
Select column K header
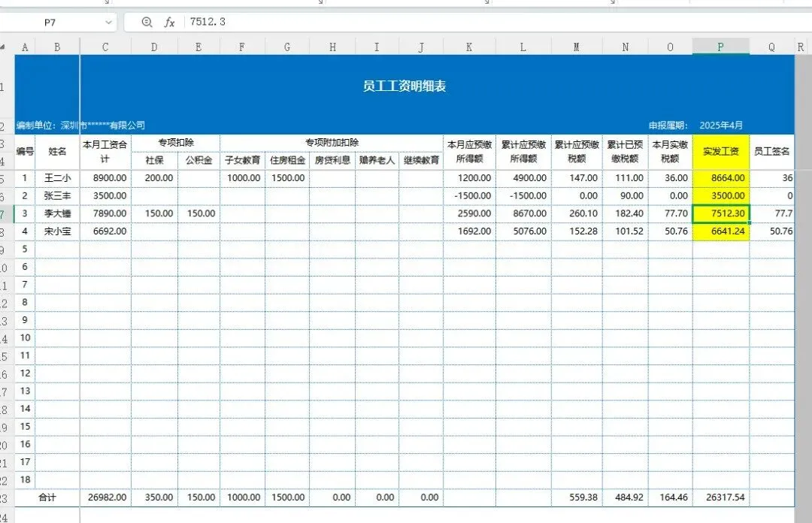(x=469, y=47)
